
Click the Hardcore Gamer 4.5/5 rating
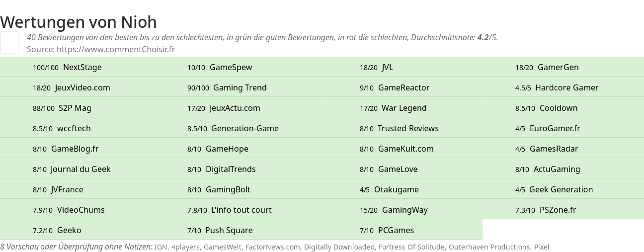tap(557, 87)
